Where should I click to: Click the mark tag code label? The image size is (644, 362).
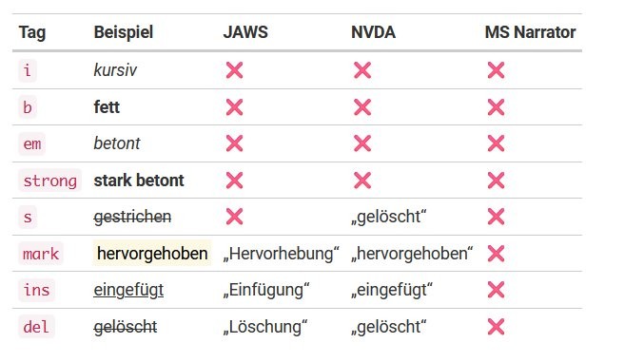point(41,254)
